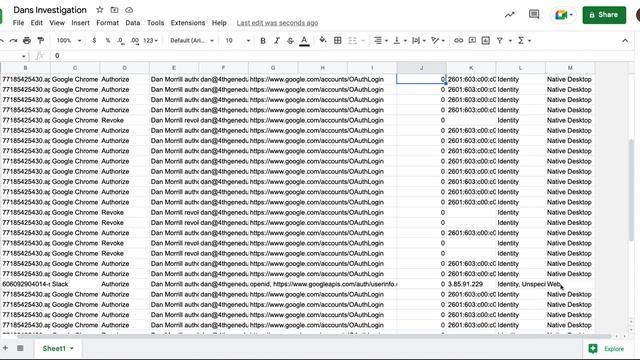Click the move to folder icon
This screenshot has height=360, width=640.
(x=114, y=10)
